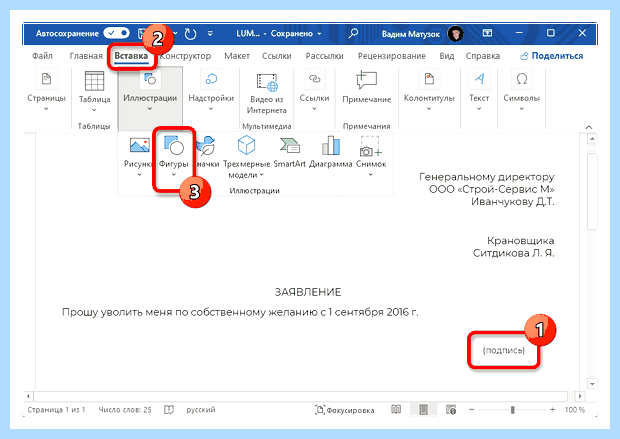Switch to the Ссылки ribbon tab

[x=276, y=56]
